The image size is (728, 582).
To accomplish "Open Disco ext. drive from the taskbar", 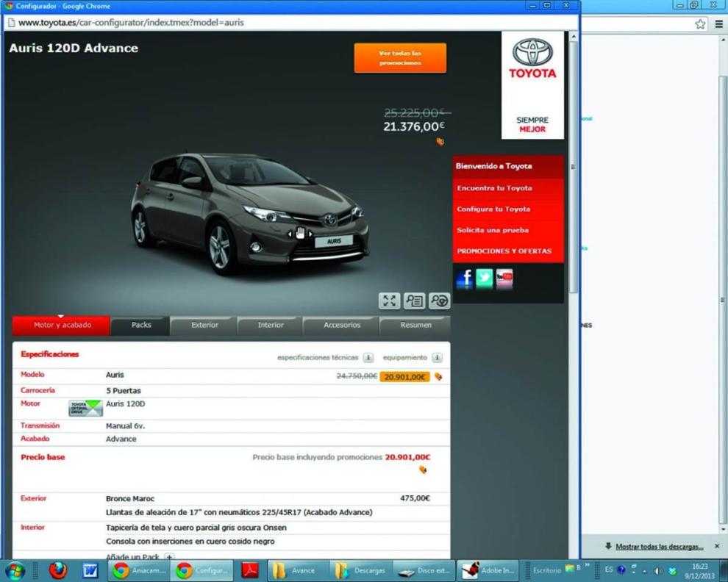I will 424,570.
